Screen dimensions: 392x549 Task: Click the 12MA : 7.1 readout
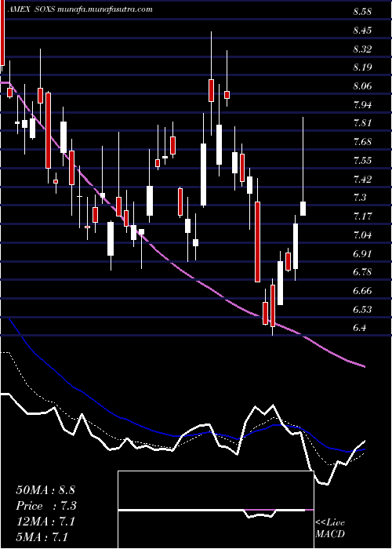45,522
